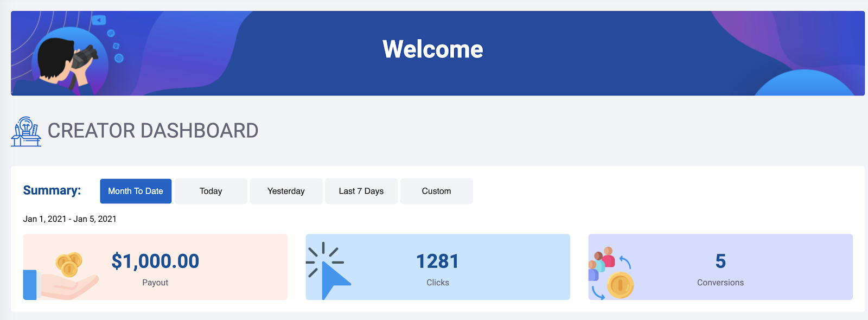Screen dimensions: 868x320
Task: Click the 1281 Clicks total
Action: coord(437,260)
